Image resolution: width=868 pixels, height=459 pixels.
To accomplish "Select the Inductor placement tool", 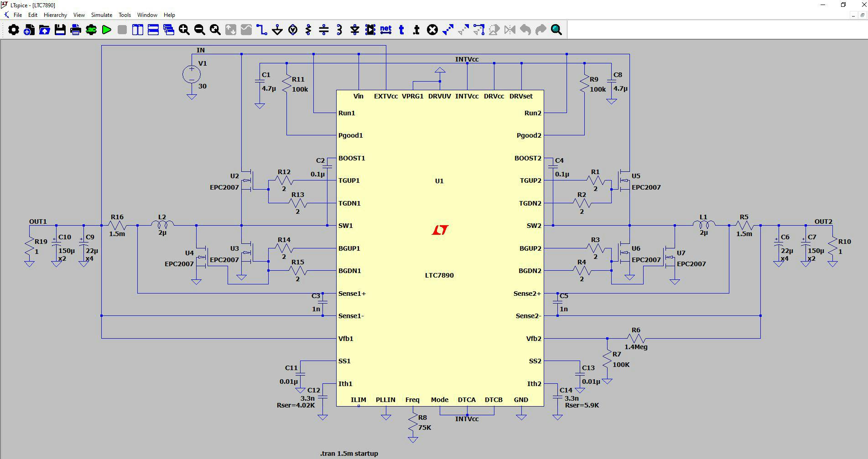I will point(338,30).
